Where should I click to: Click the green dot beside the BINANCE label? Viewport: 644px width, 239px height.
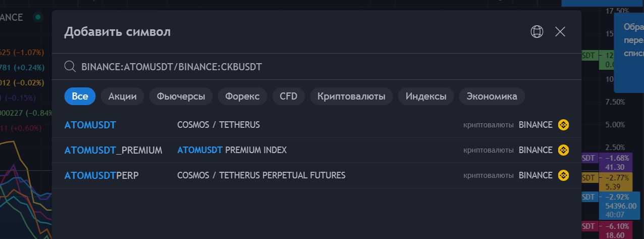tap(37, 17)
